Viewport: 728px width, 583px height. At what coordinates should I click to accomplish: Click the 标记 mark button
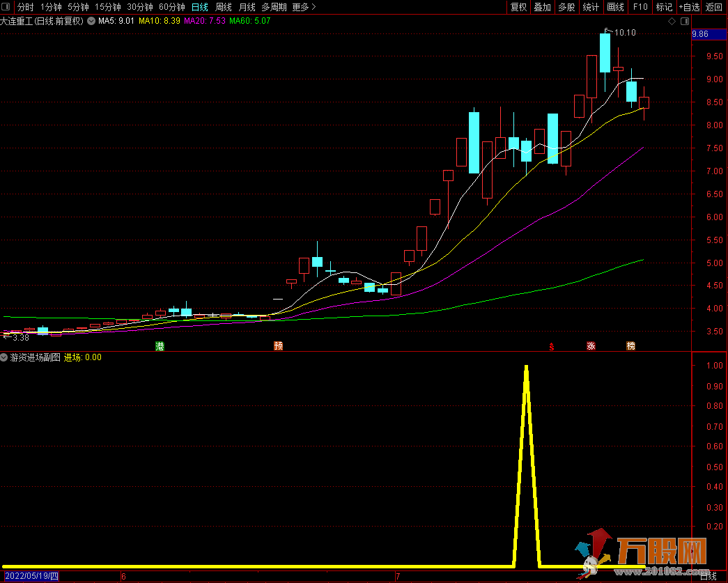tap(664, 7)
